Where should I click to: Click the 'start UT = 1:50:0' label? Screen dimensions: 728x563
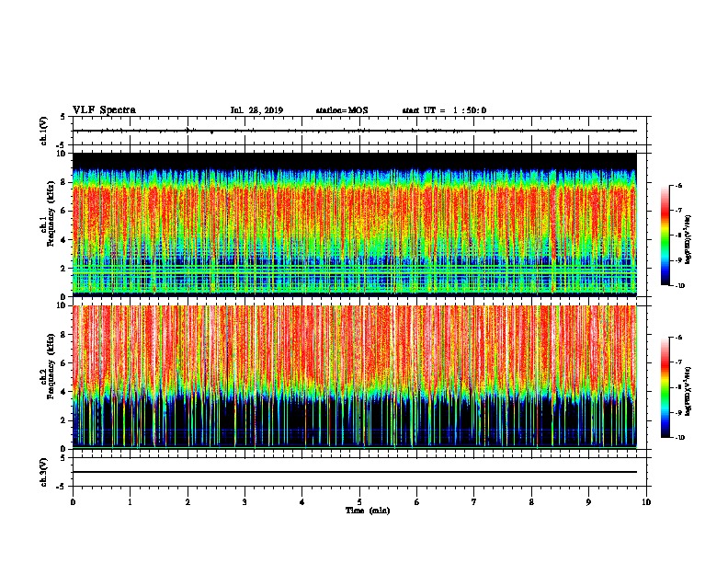pos(444,110)
